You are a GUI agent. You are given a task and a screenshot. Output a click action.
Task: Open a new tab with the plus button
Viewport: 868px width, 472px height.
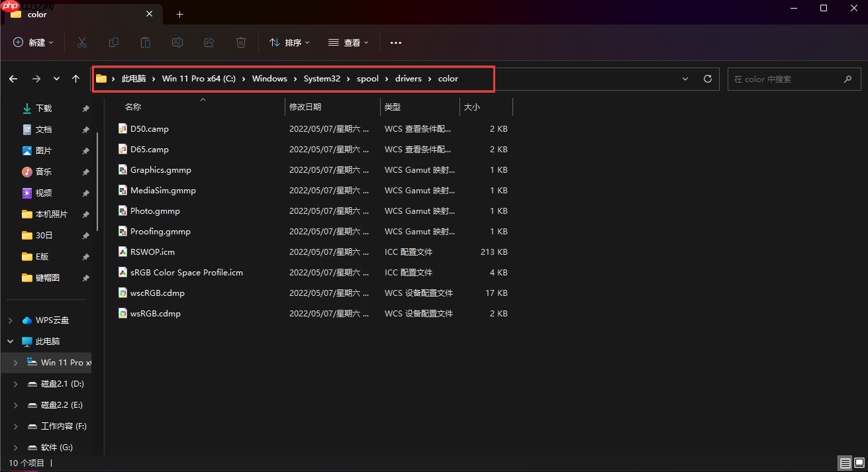pyautogui.click(x=179, y=14)
